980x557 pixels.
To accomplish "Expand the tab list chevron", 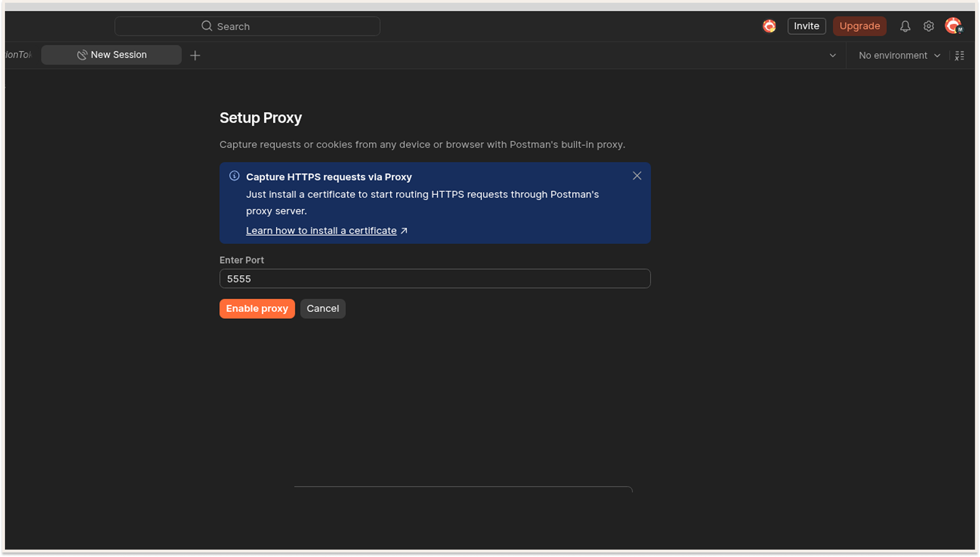I will tap(832, 55).
